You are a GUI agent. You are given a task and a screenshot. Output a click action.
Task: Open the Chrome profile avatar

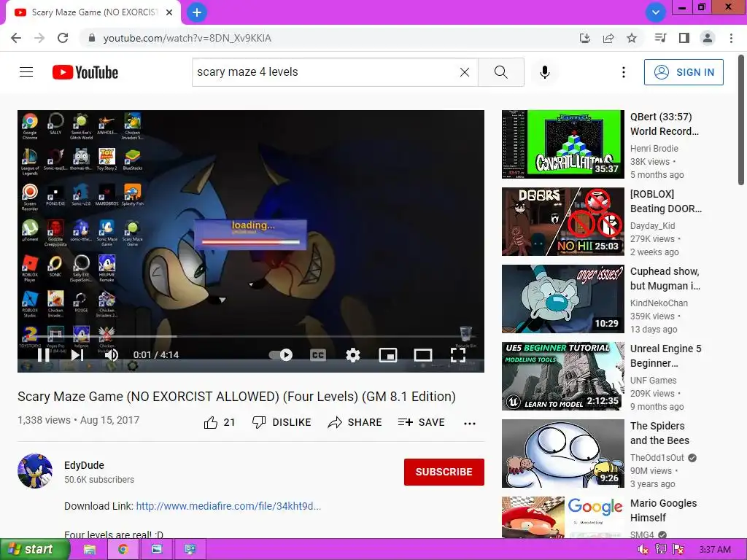pos(708,38)
